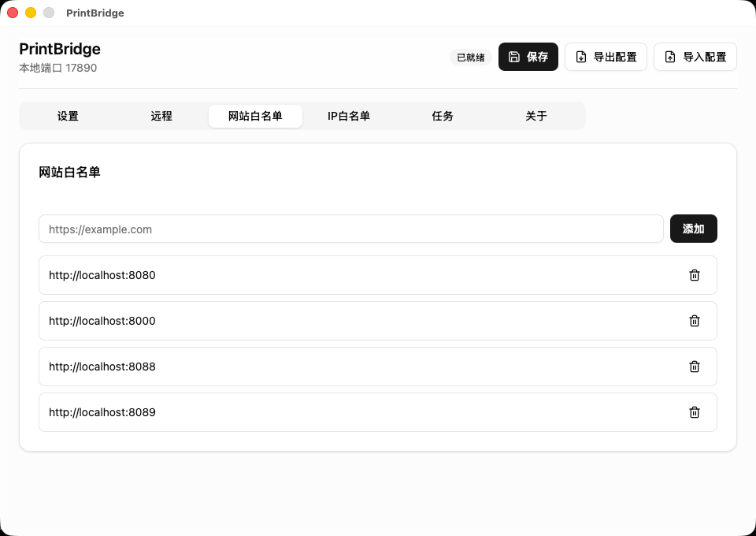Click the 保存 save button

pos(528,57)
